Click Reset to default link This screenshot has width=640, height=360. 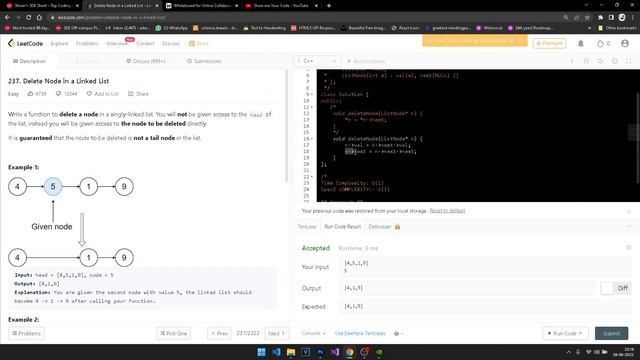tap(447, 211)
